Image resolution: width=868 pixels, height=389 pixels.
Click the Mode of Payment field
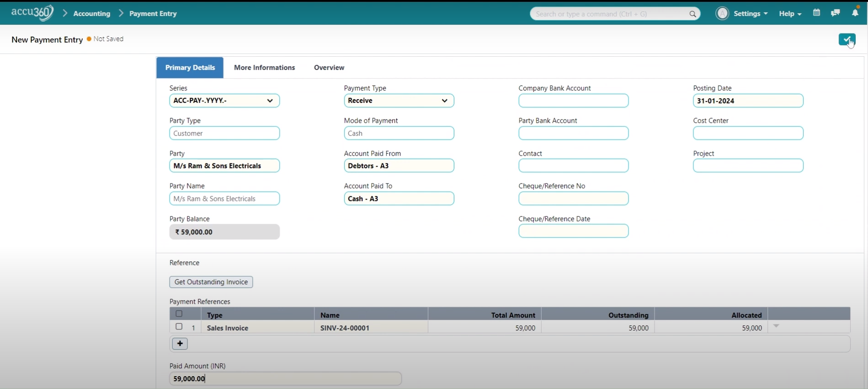(399, 133)
